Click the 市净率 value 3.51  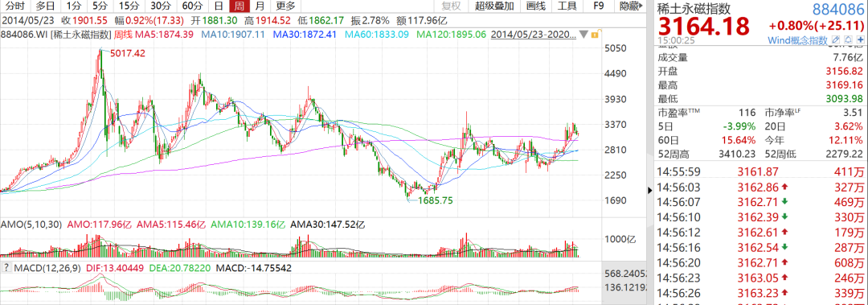[853, 113]
